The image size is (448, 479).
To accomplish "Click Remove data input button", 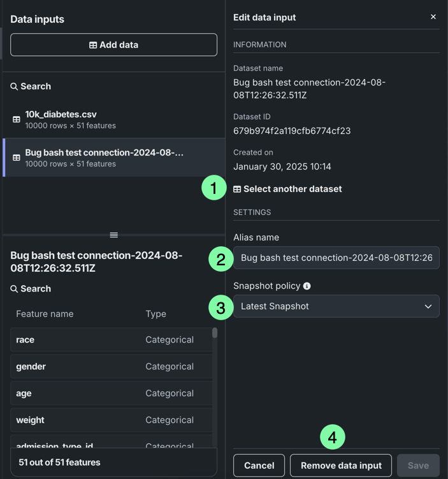I will [341, 466].
